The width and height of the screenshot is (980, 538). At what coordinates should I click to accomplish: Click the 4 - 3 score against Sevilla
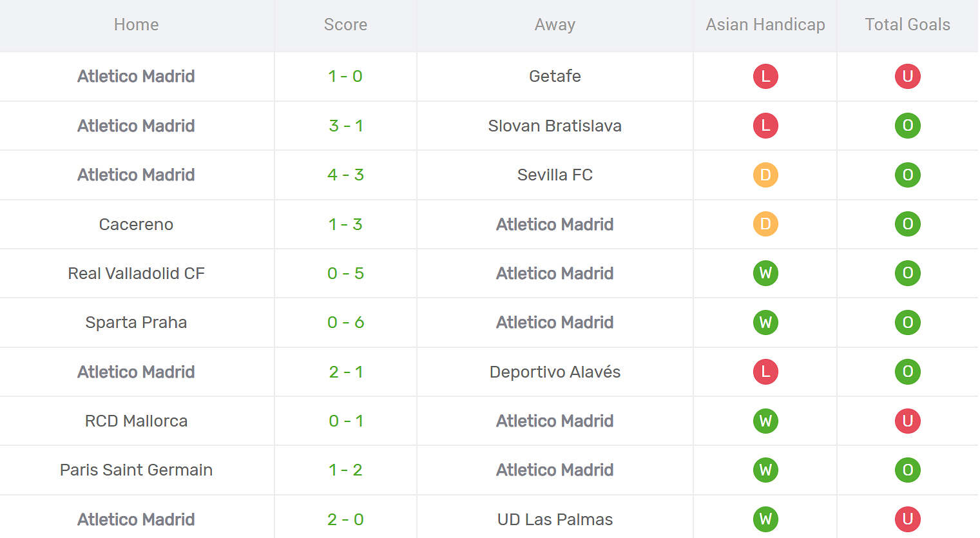click(345, 175)
